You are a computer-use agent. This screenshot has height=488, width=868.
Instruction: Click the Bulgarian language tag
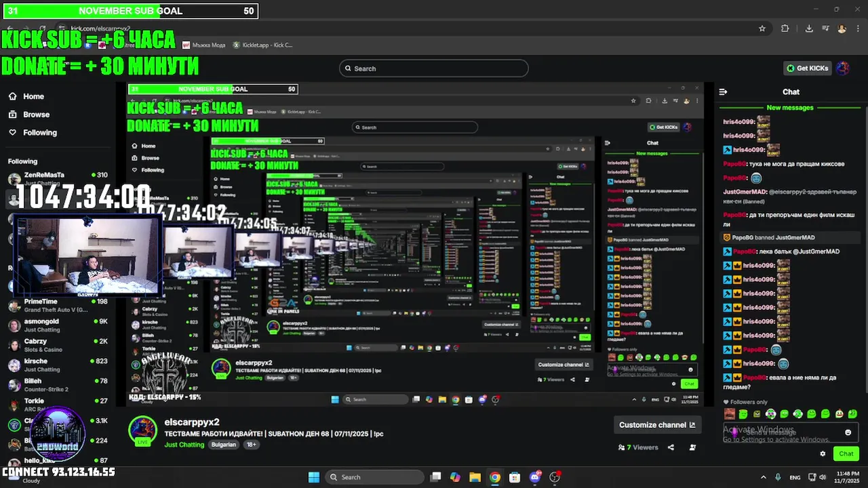[224, 445]
